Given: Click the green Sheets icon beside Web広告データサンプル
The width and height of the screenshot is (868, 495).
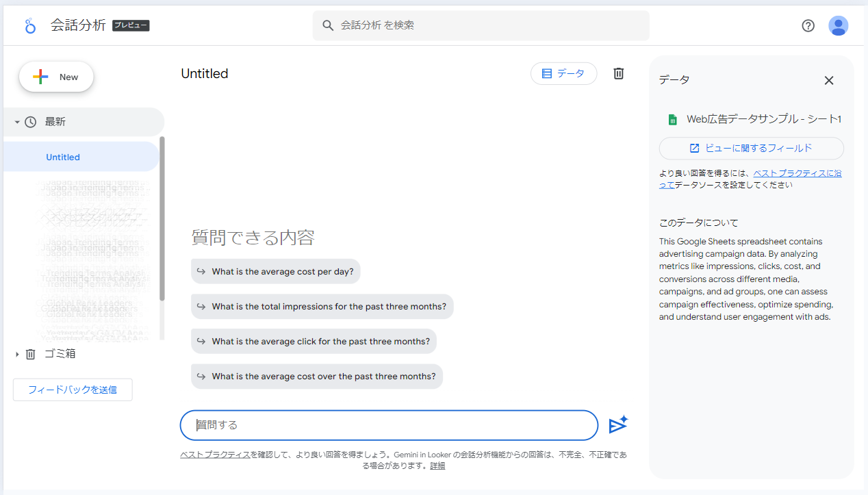Looking at the screenshot, I should (x=672, y=119).
